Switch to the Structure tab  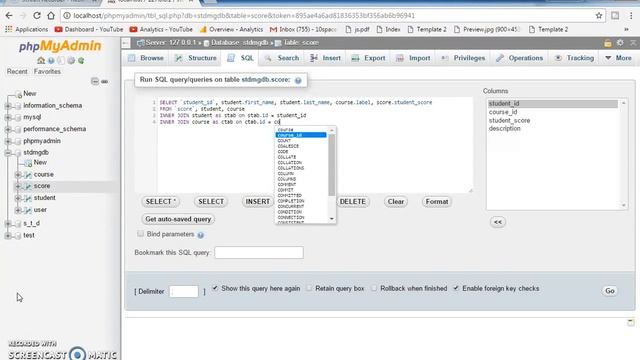(x=196, y=58)
